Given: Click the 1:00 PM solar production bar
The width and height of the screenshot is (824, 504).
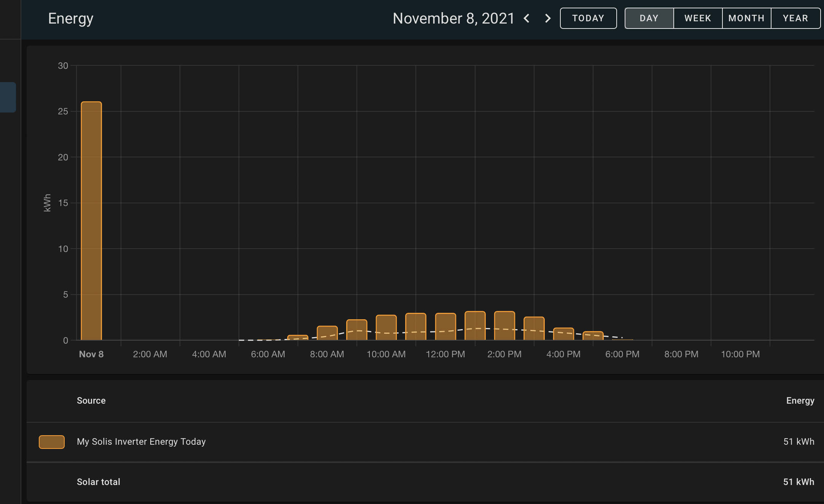Looking at the screenshot, I should point(475,326).
